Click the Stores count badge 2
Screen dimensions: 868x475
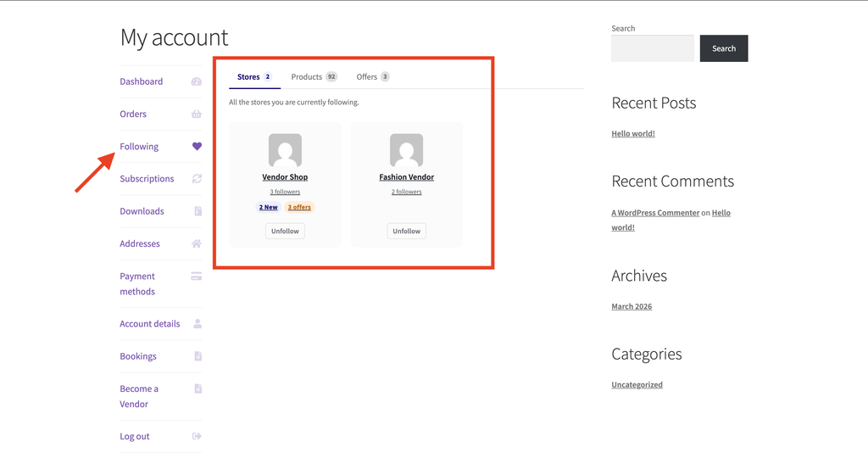pyautogui.click(x=267, y=77)
